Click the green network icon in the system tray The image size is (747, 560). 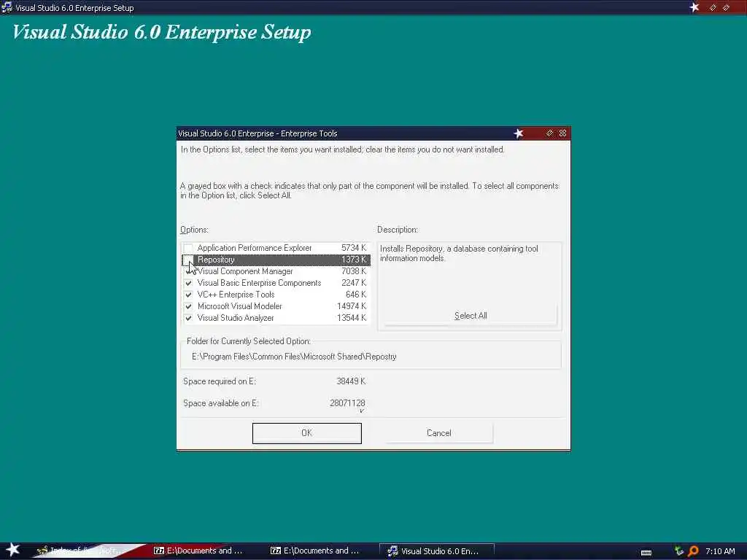pos(679,551)
